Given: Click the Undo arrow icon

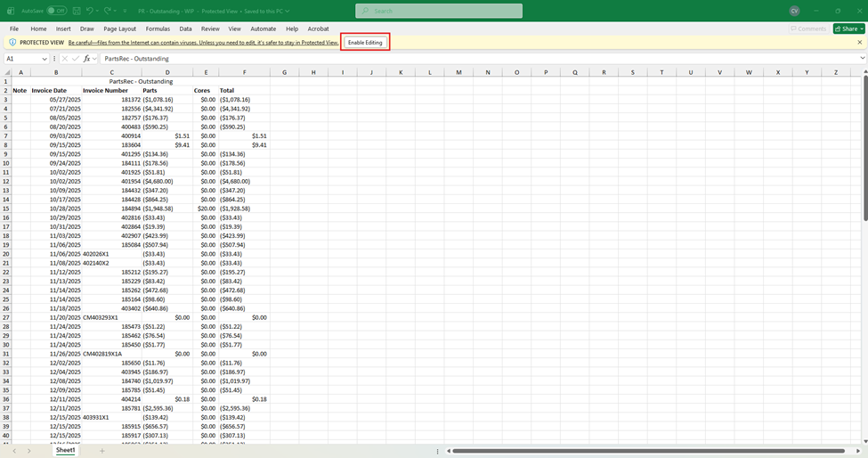Looking at the screenshot, I should (89, 11).
